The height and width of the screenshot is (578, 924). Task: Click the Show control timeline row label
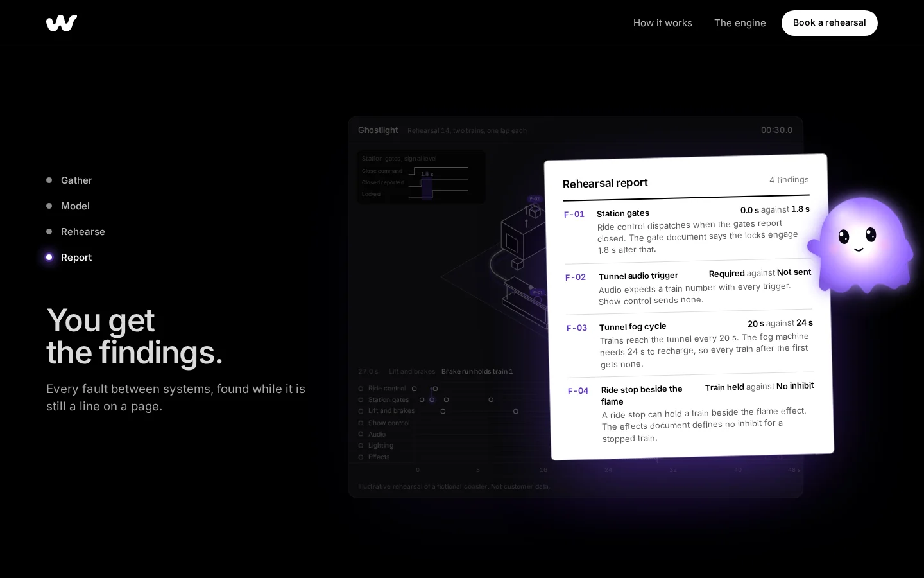pos(389,423)
